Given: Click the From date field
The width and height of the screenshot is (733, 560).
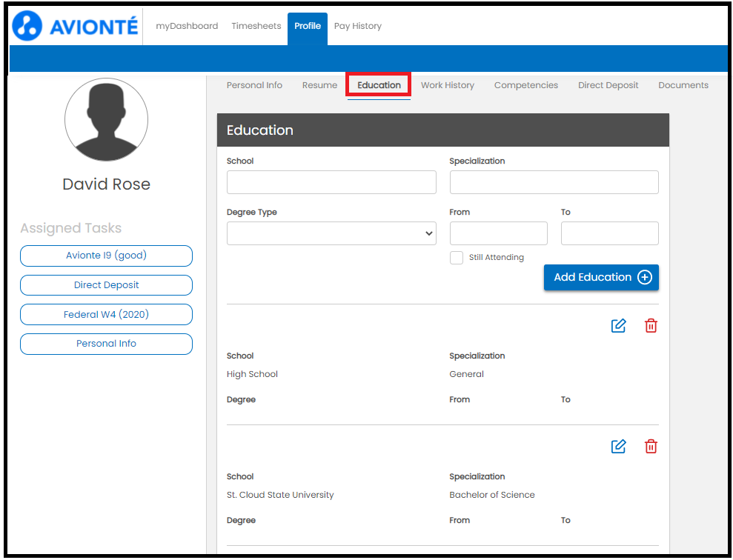Looking at the screenshot, I should [498, 233].
